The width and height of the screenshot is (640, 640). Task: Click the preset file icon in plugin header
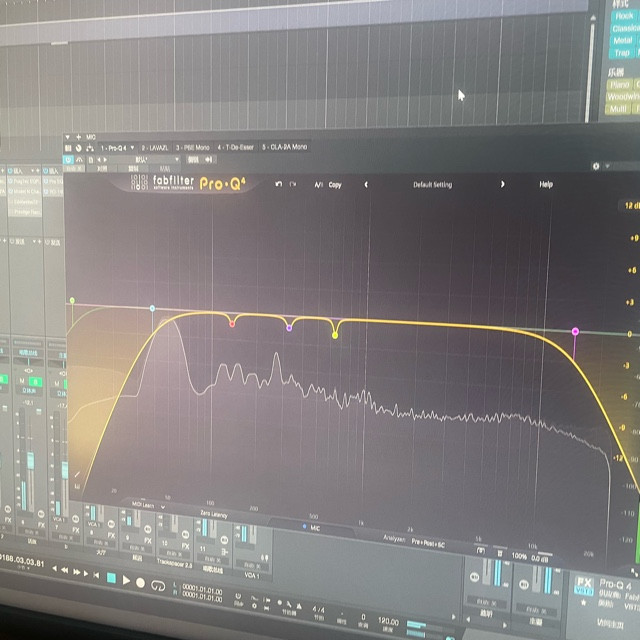91,160
